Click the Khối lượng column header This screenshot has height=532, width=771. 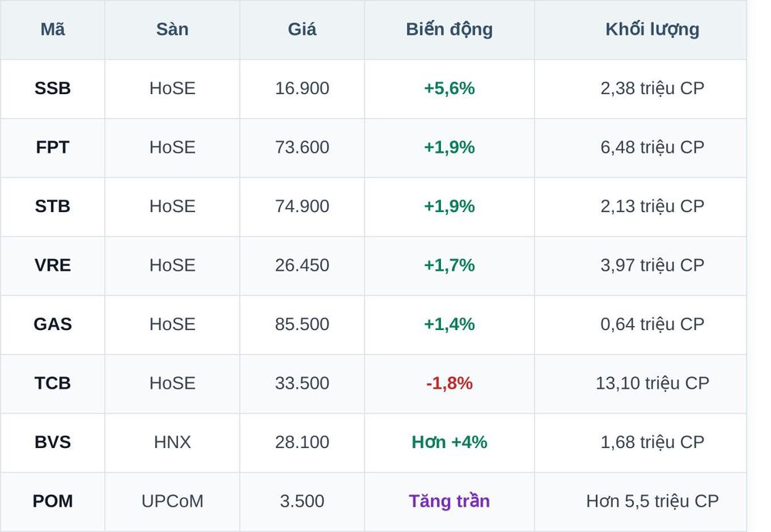pyautogui.click(x=652, y=29)
